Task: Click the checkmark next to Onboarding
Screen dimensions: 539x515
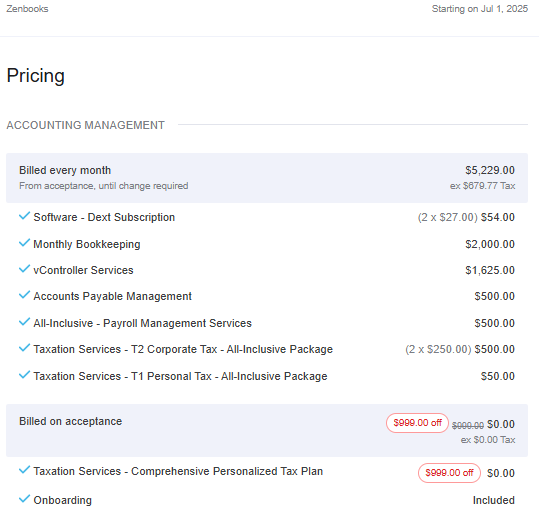Action: point(24,499)
